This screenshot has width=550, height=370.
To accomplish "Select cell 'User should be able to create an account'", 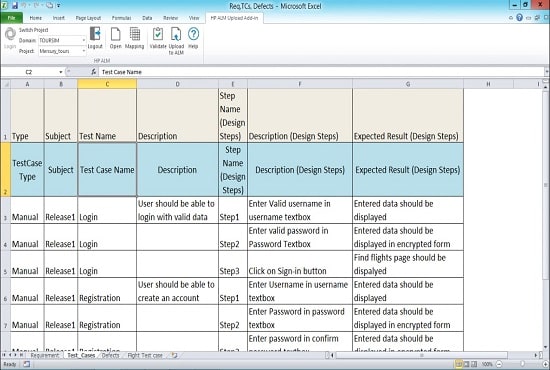I will (177, 291).
